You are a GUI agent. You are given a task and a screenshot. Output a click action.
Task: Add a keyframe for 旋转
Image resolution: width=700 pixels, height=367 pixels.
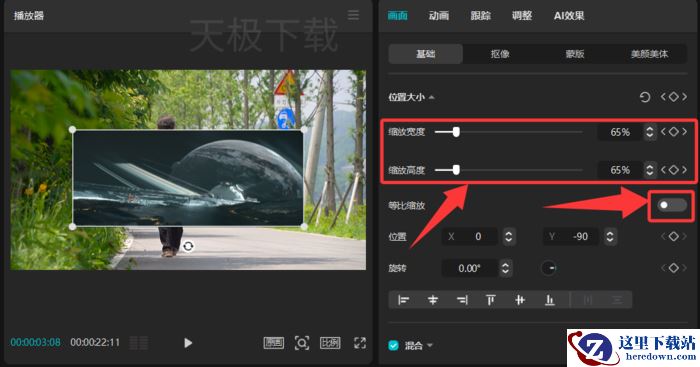674,268
